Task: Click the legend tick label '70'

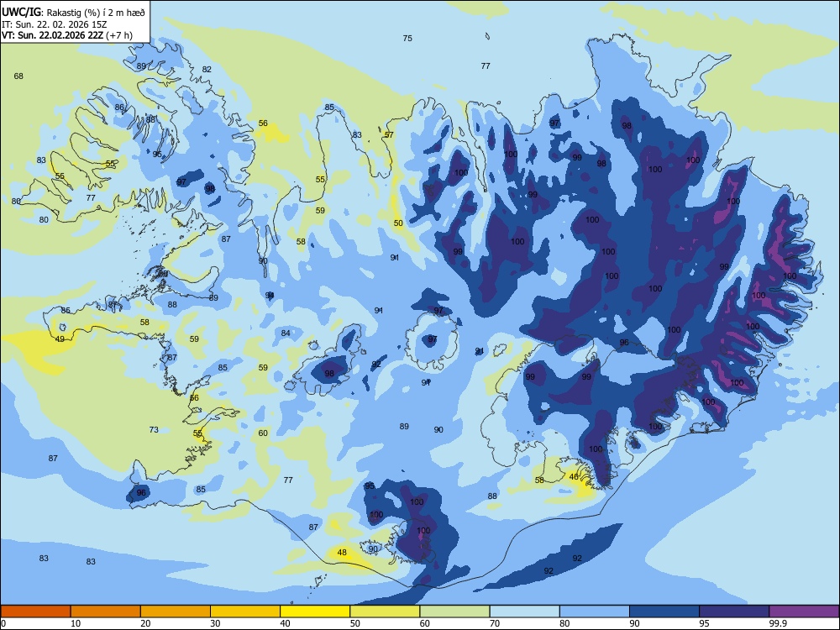Action: pos(495,623)
